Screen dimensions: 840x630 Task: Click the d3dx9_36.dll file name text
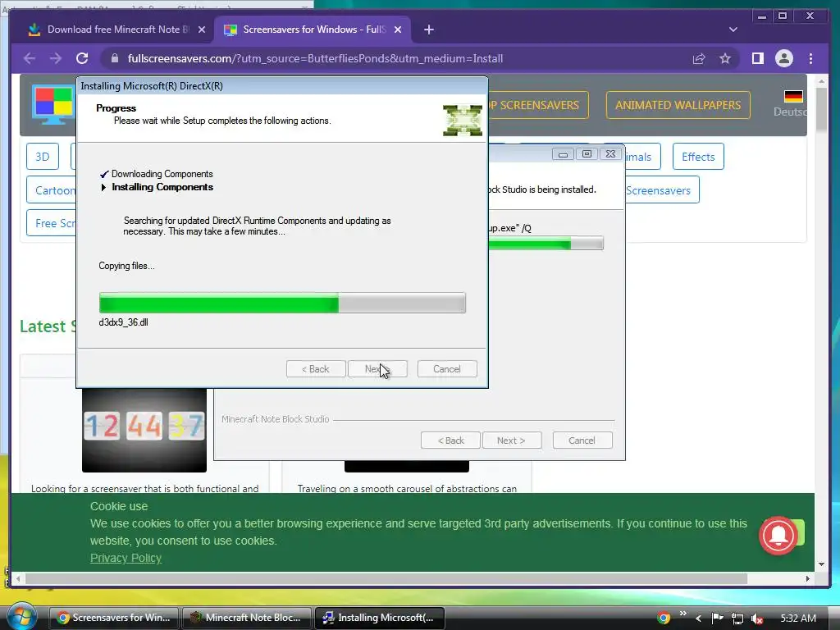coord(123,322)
